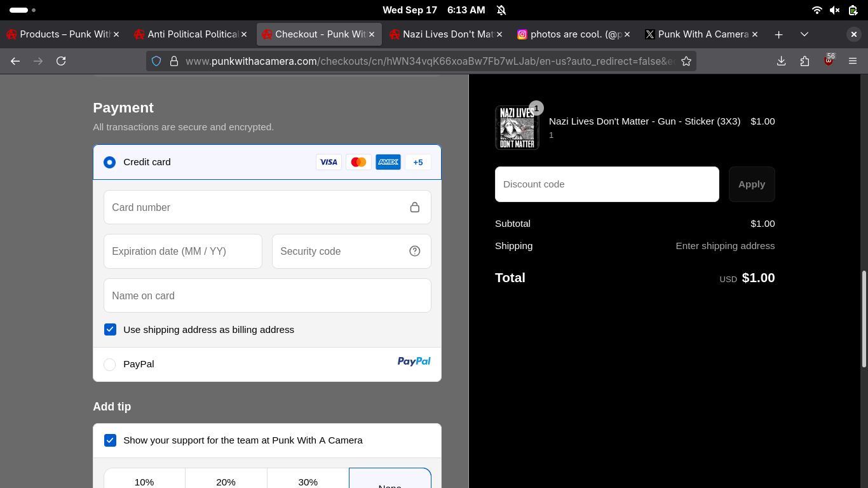Open a new browser tab
868x488 pixels.
click(778, 34)
